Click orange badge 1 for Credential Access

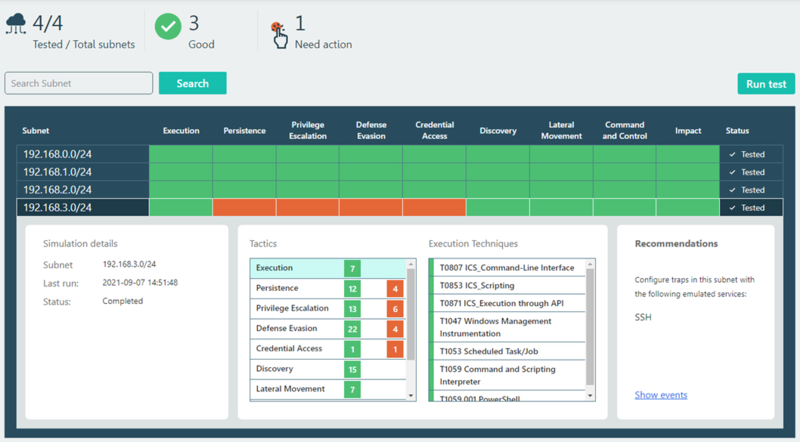395,348
